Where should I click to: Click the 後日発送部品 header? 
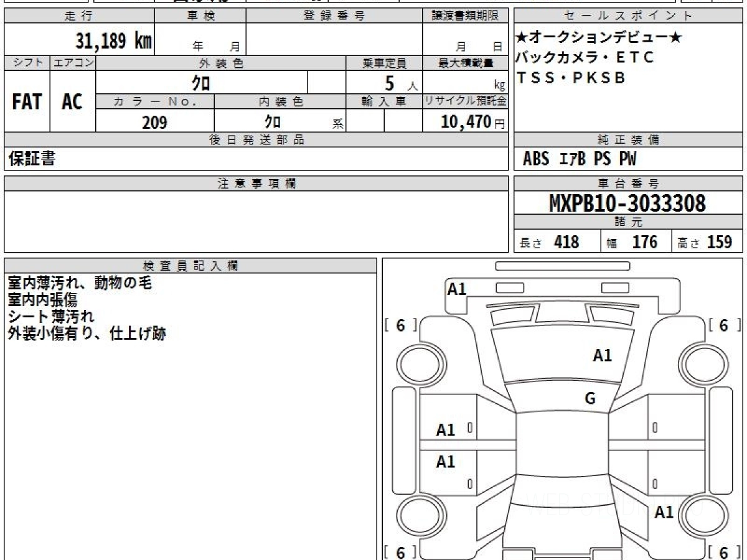(x=256, y=140)
